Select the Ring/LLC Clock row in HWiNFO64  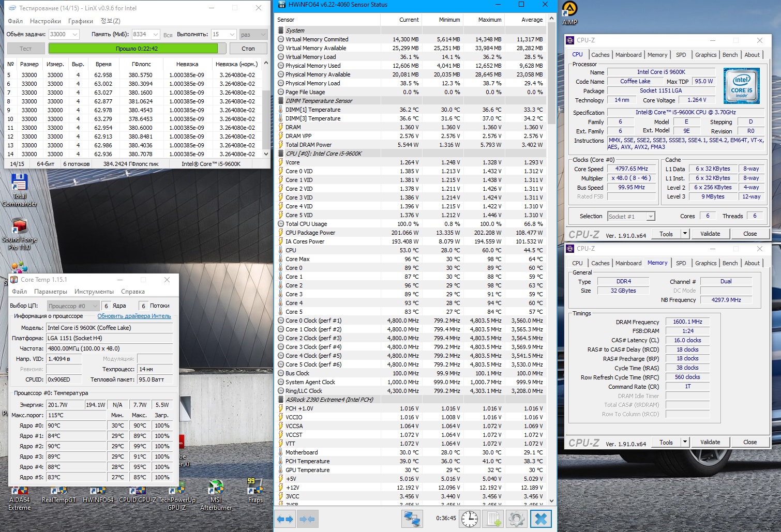(x=411, y=391)
